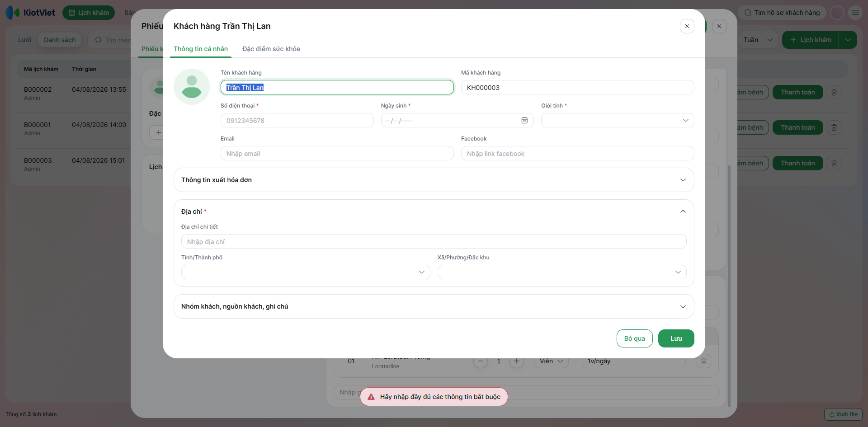Image resolution: width=868 pixels, height=427 pixels.
Task: Open the user avatar menu
Action: (837, 13)
